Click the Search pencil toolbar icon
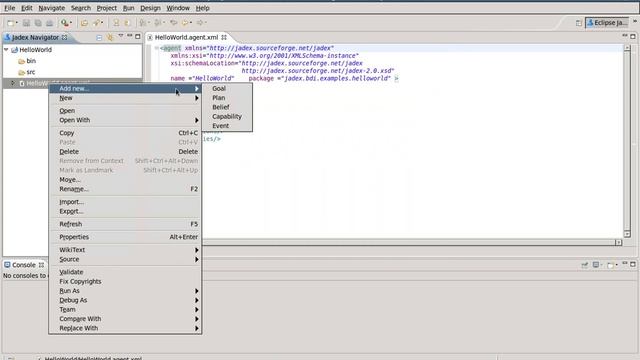The width and height of the screenshot is (640, 360). [x=96, y=23]
